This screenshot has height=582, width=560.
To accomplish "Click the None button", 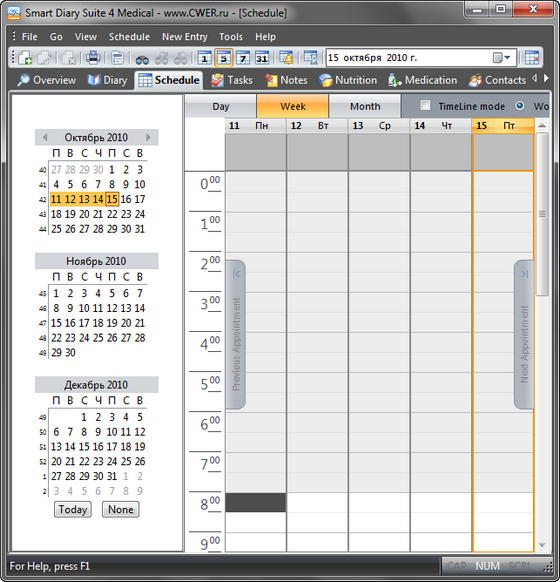I will tap(121, 509).
